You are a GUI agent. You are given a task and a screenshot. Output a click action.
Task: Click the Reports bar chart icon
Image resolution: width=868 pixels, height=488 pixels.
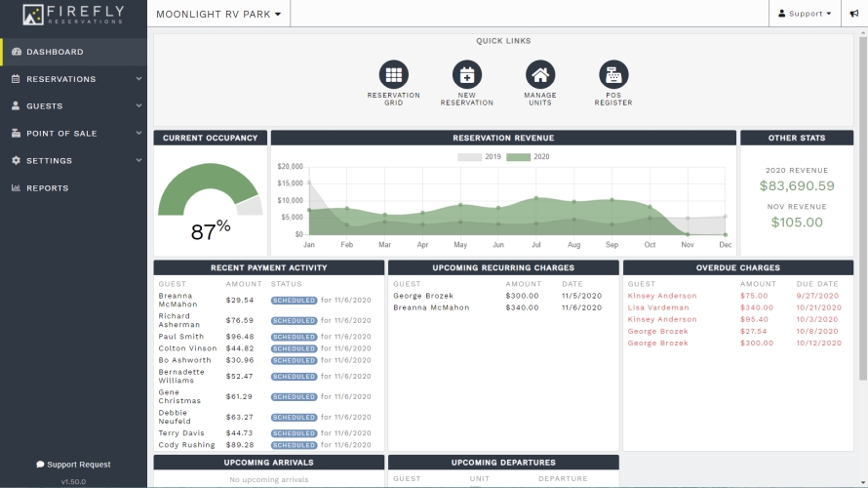coord(16,187)
